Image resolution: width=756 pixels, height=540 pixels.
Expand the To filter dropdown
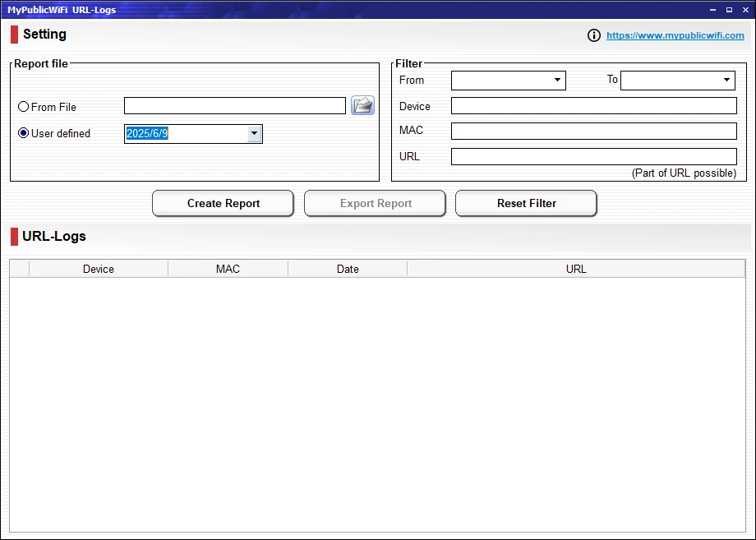coord(726,80)
